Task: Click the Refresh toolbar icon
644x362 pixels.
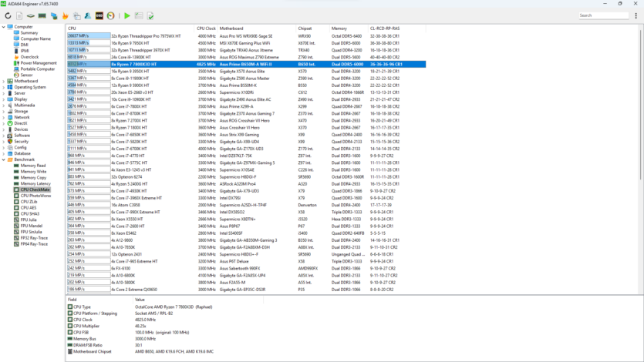Action: click(x=8, y=15)
